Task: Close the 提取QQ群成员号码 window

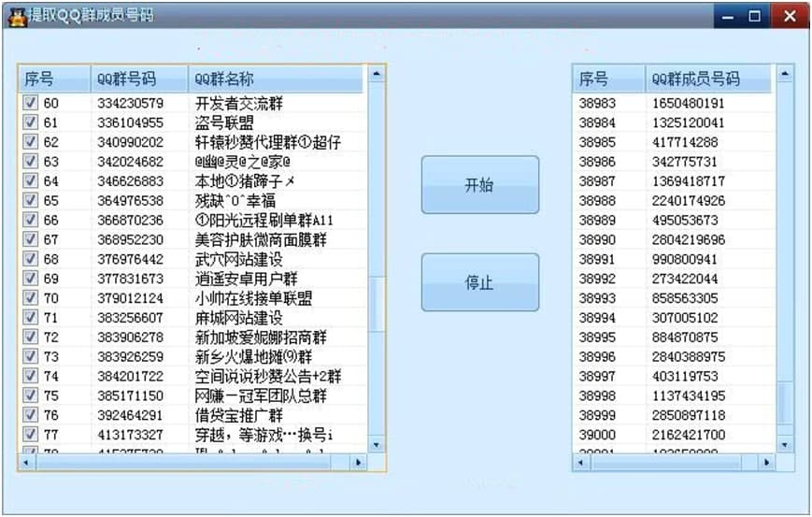Action: (790, 17)
